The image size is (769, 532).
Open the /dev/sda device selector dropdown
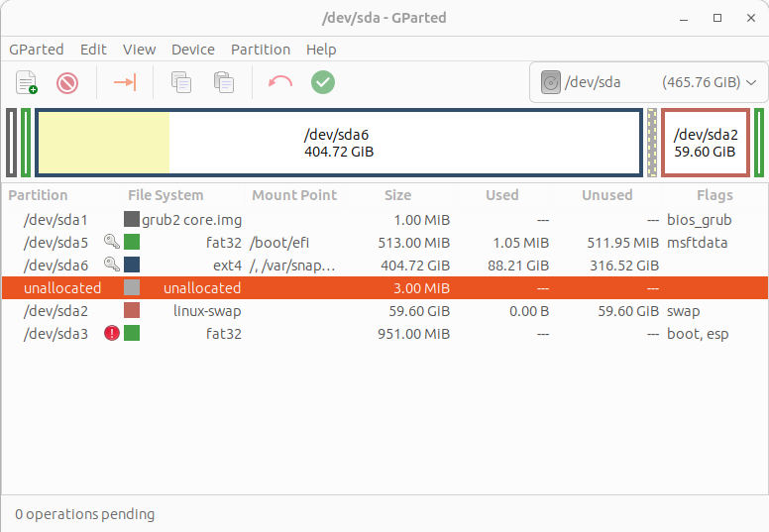[648, 82]
